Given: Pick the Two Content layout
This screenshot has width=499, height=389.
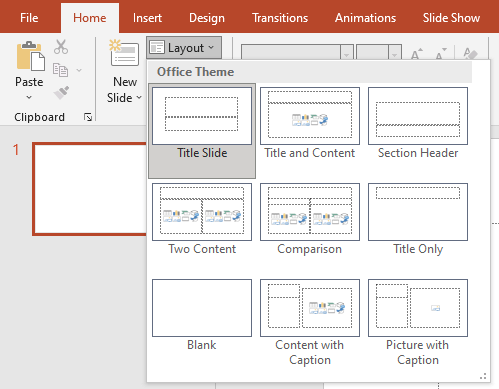Looking at the screenshot, I should [202, 219].
